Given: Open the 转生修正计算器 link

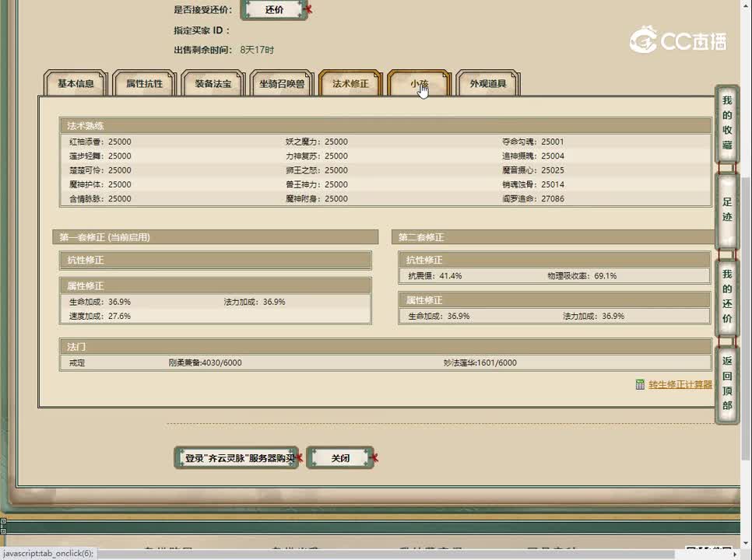Looking at the screenshot, I should 680,384.
